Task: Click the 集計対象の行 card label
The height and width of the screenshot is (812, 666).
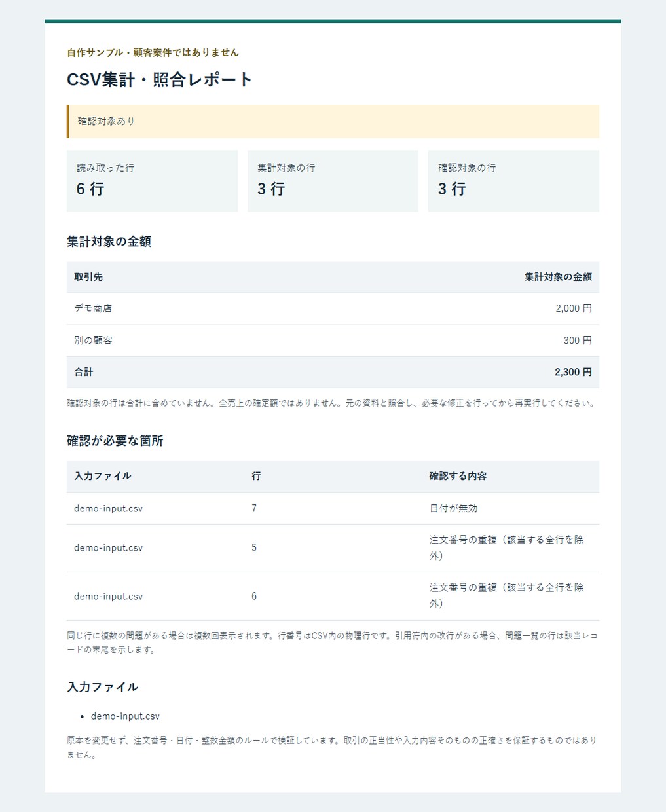Action: [x=286, y=168]
